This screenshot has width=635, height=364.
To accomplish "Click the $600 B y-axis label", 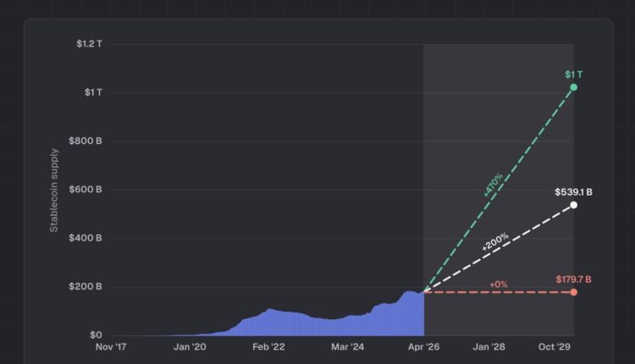I will click(87, 190).
